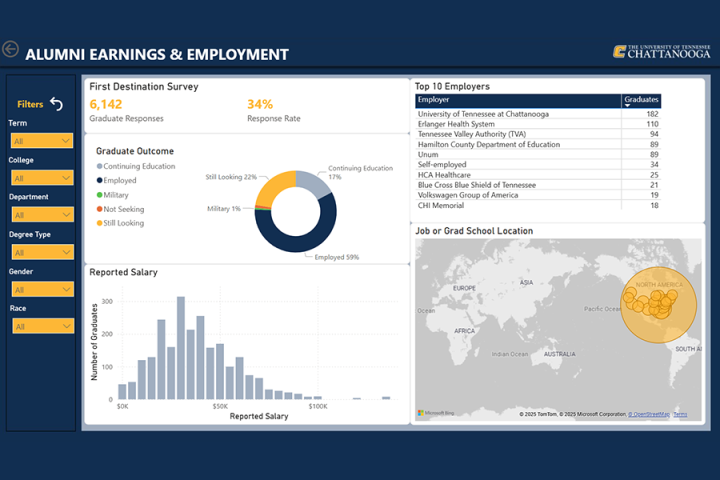Image resolution: width=720 pixels, height=480 pixels.
Task: Select the Employed legend dot
Action: [x=100, y=180]
